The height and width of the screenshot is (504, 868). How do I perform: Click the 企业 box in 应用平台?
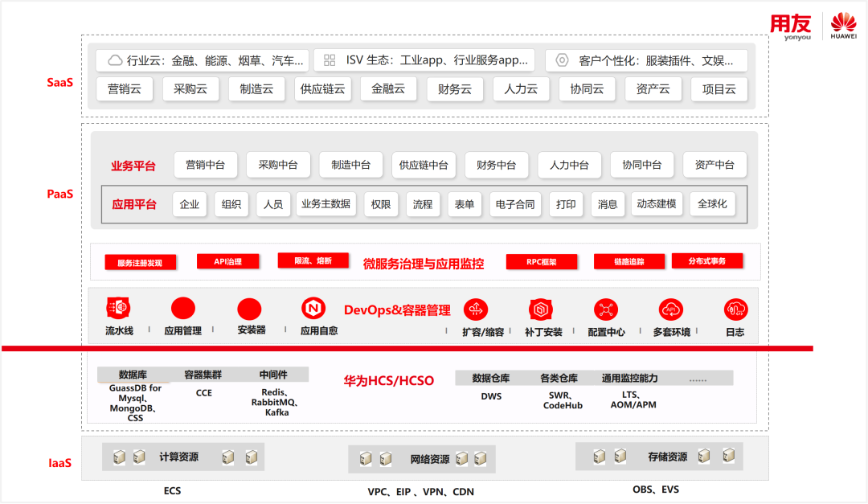(190, 204)
